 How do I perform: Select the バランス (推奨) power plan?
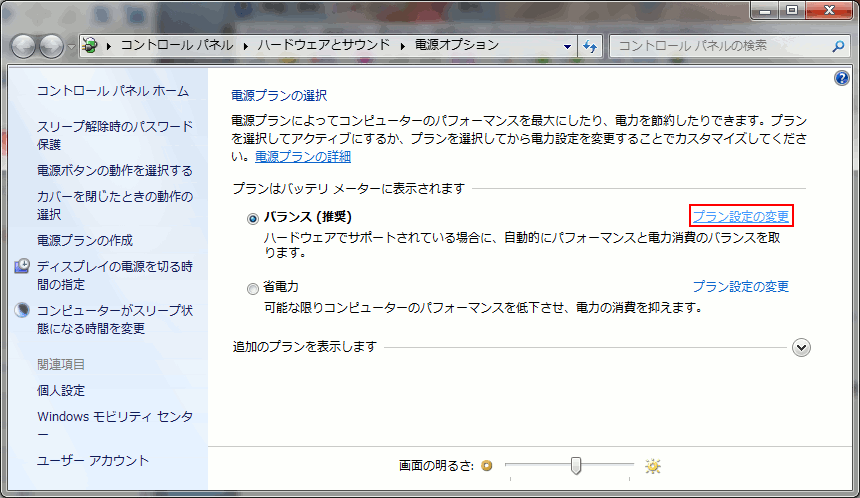pyautogui.click(x=253, y=217)
